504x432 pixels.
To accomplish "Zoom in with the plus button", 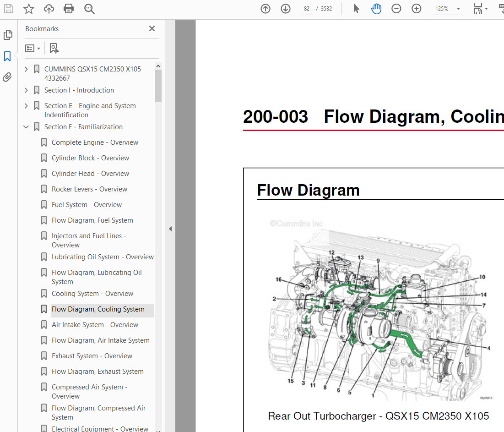I will 416,9.
